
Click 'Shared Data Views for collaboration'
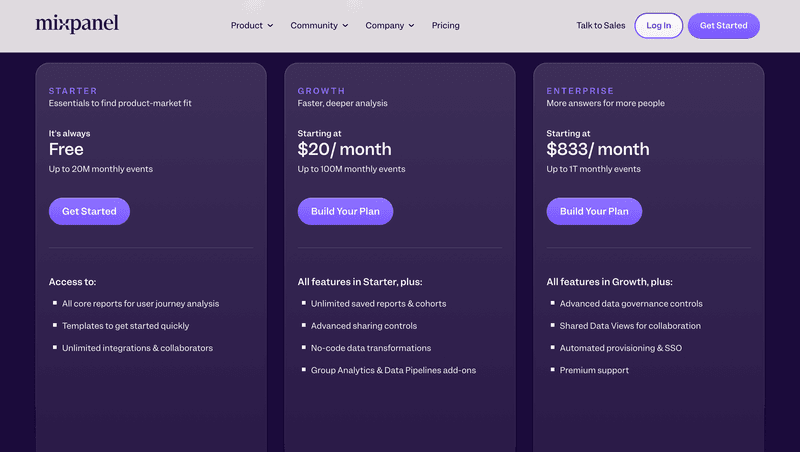tap(630, 326)
